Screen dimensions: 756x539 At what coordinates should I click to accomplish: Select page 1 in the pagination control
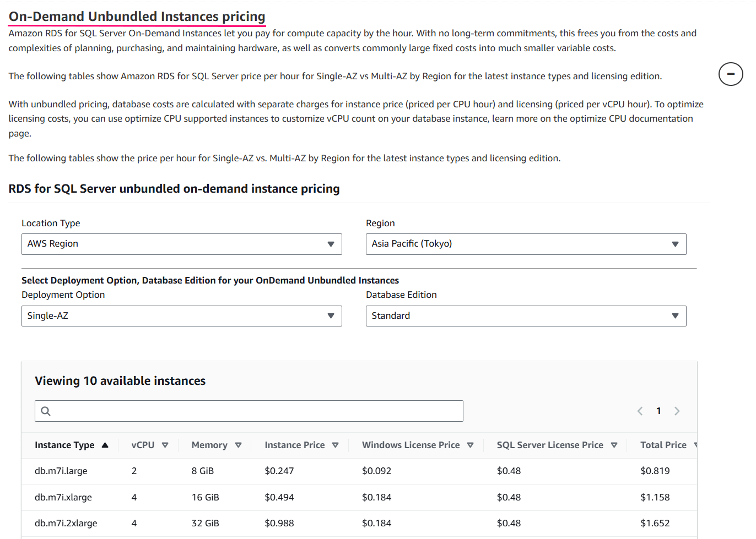point(658,411)
